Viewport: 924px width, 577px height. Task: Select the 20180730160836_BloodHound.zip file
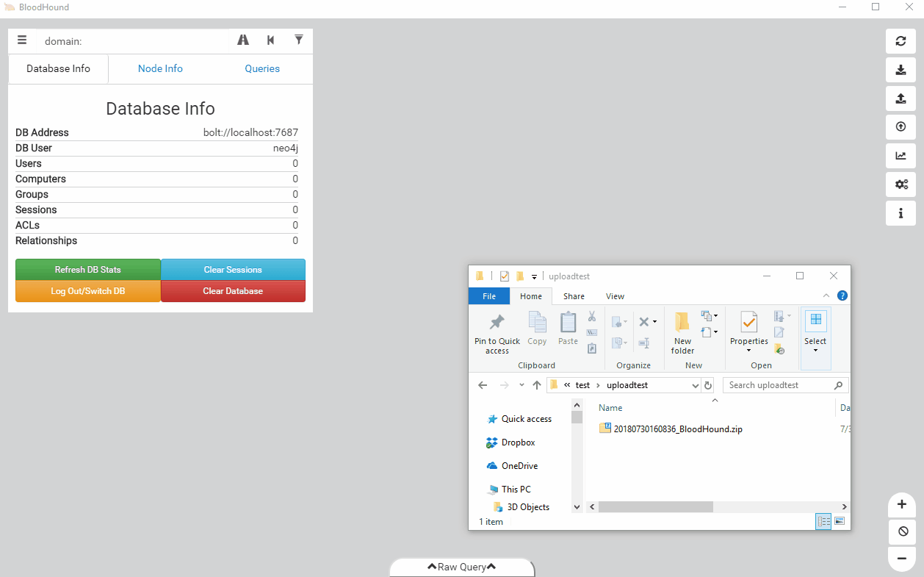tap(671, 429)
